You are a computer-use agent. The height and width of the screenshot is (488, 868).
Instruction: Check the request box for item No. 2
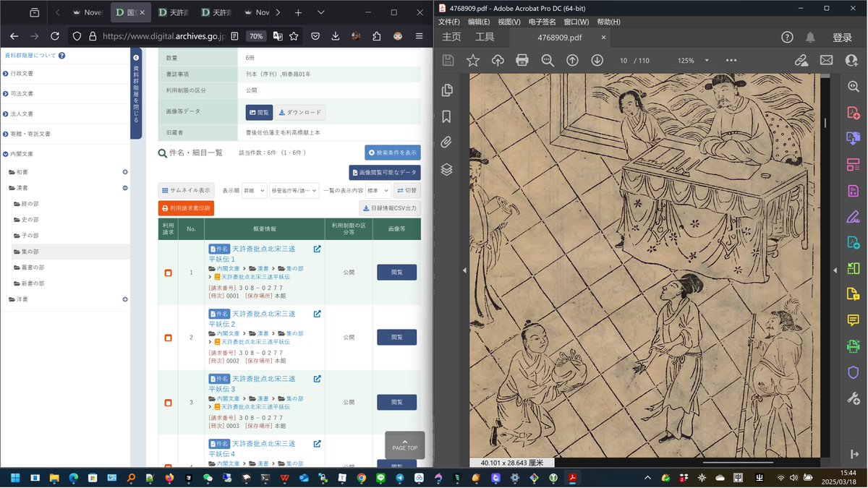pos(168,338)
